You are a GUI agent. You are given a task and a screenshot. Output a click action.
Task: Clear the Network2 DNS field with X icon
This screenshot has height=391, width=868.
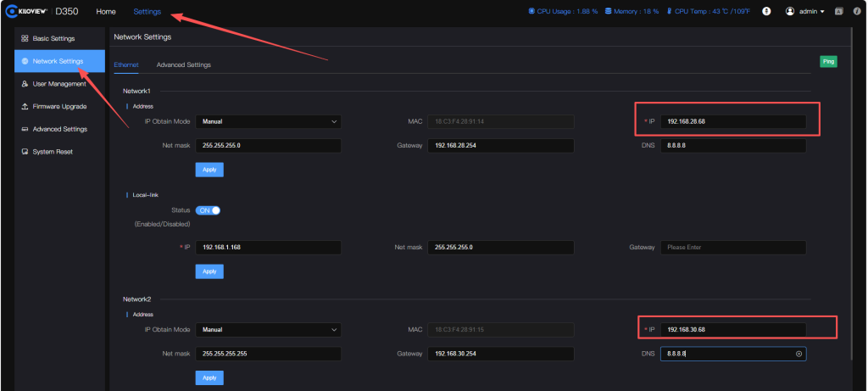[x=798, y=354]
